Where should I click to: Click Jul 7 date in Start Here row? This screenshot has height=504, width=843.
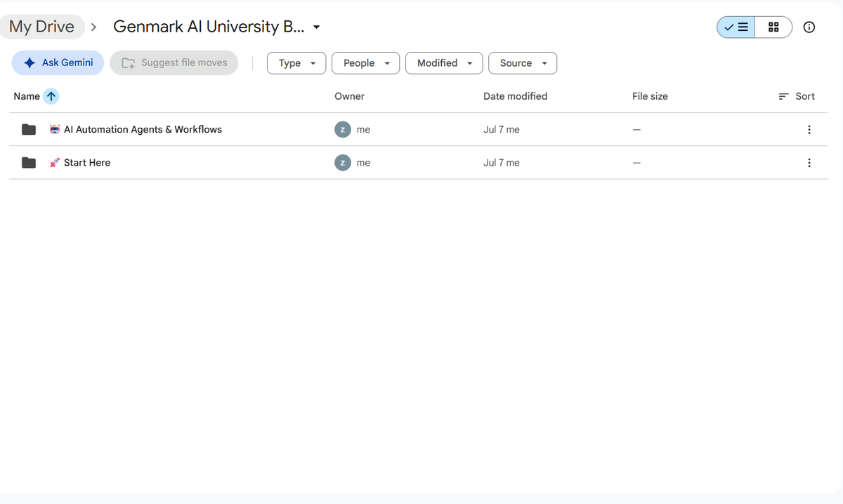502,163
